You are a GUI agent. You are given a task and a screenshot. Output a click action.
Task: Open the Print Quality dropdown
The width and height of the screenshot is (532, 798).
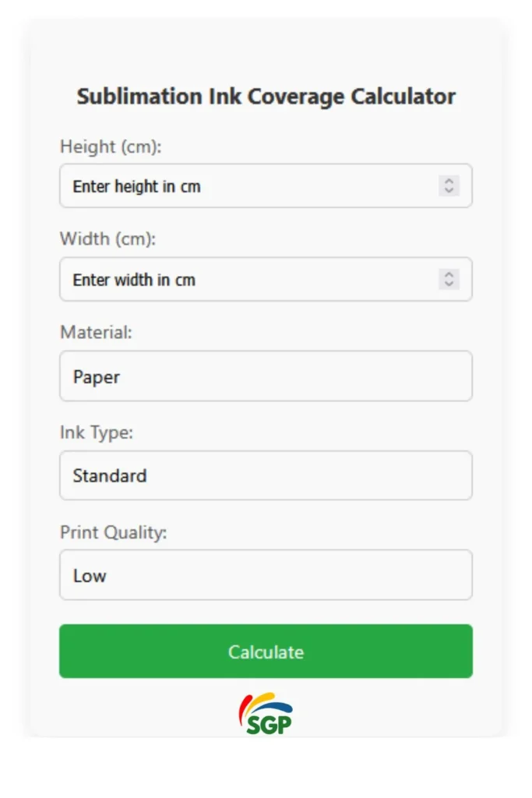tap(266, 575)
